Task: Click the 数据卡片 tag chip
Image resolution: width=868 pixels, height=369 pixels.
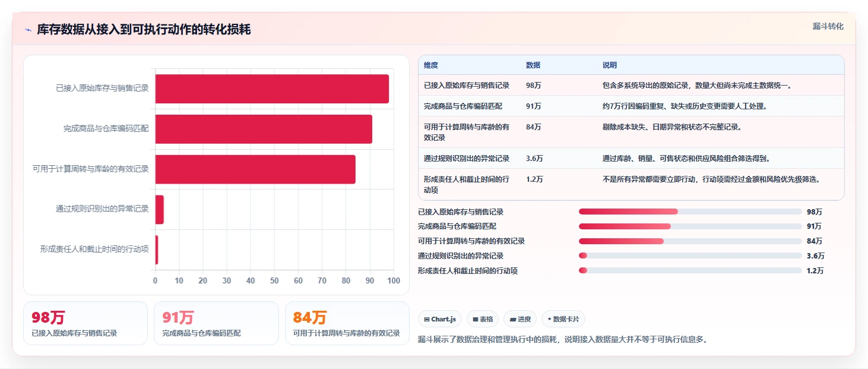Action: [563, 319]
